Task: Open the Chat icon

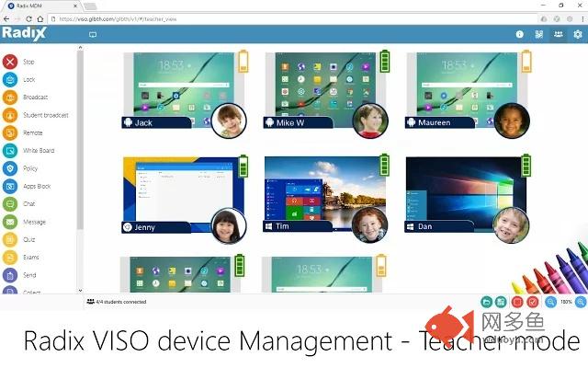Action: (10, 204)
